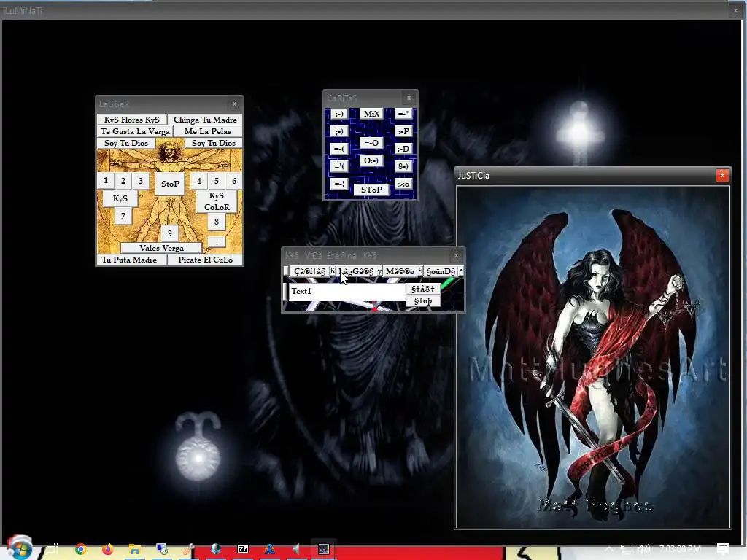Click the O:-) angel emoticon button

pyautogui.click(x=371, y=160)
